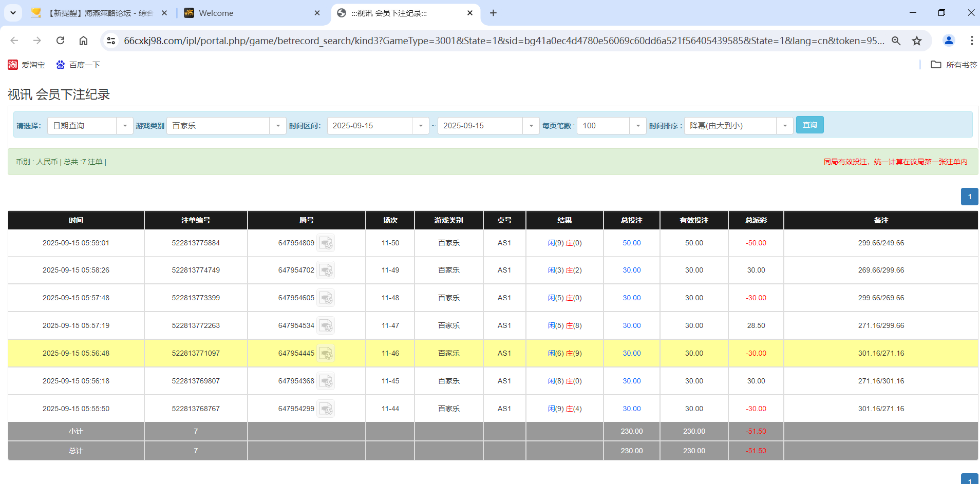The image size is (980, 484).
Task: Switch to the 海燕策略论坛 tab
Action: 98,13
